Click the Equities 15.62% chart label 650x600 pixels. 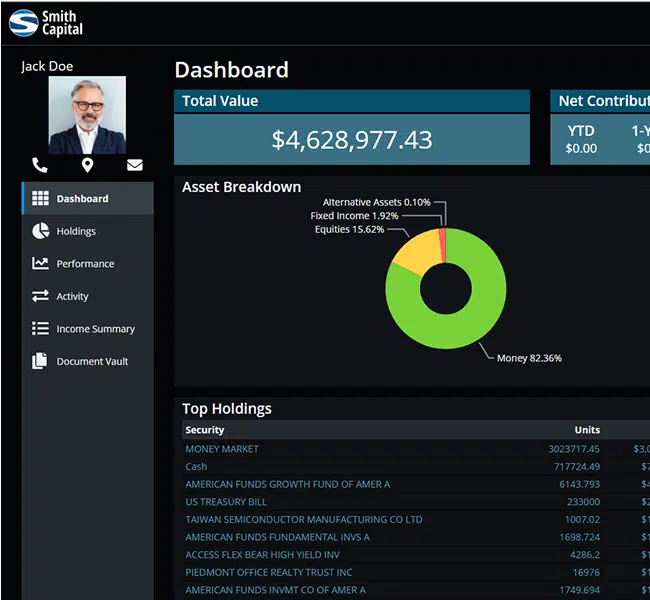click(349, 229)
